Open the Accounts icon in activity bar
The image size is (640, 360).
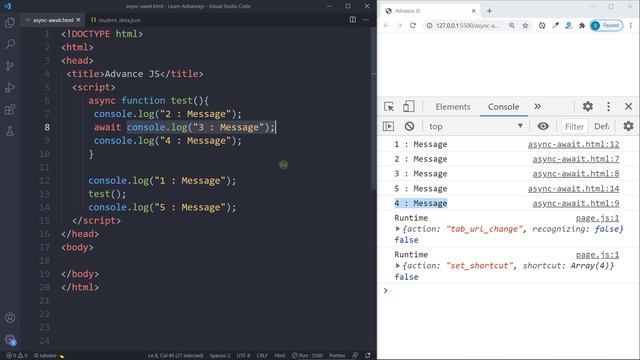(x=10, y=318)
